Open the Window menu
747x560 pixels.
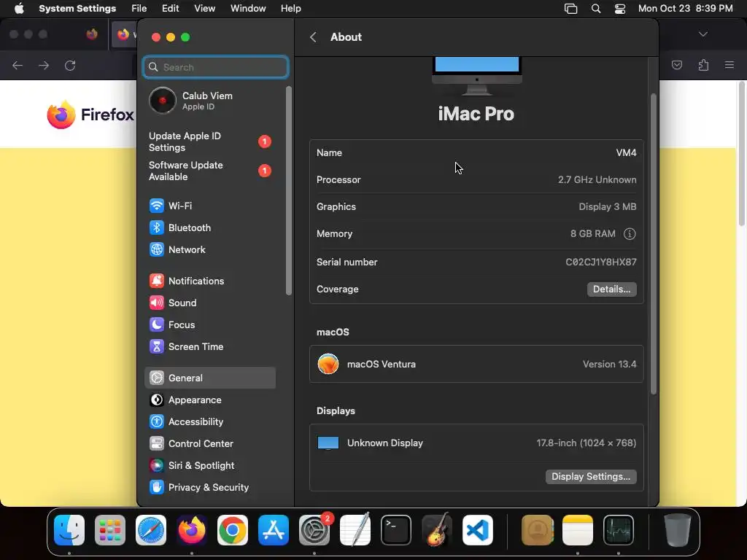click(x=248, y=9)
